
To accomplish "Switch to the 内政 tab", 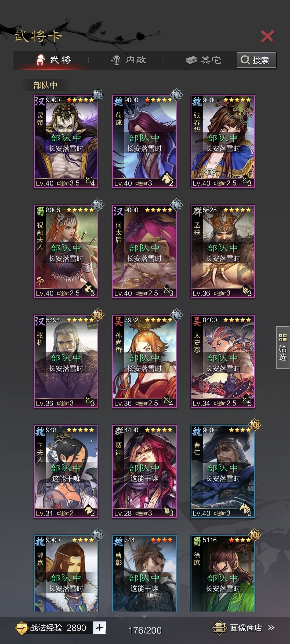I will point(129,60).
